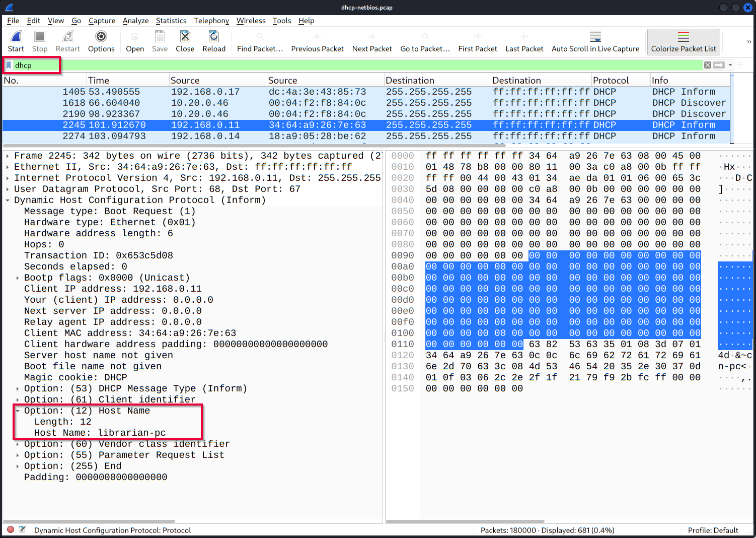
Task: Click the expert information red circle icon
Action: click(11, 529)
